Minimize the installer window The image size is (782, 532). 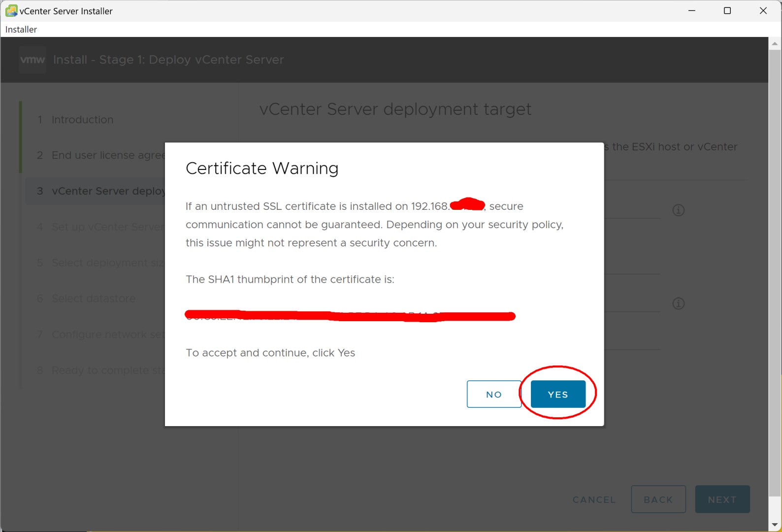point(692,10)
